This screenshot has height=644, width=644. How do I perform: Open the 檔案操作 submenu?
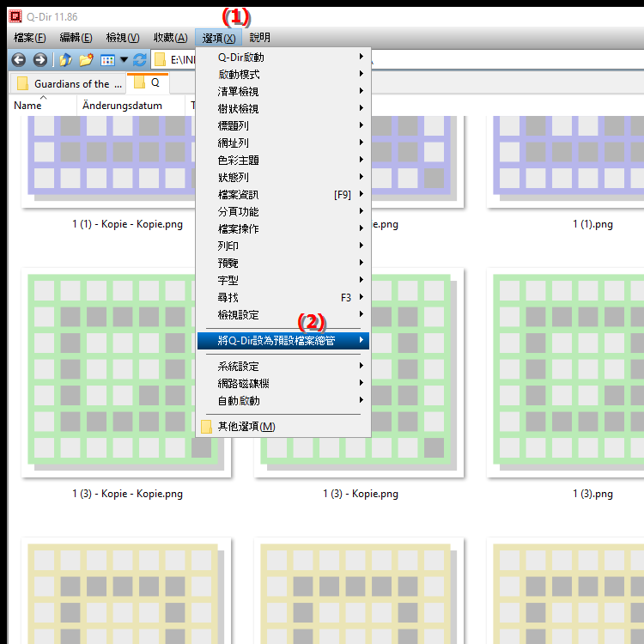(283, 228)
